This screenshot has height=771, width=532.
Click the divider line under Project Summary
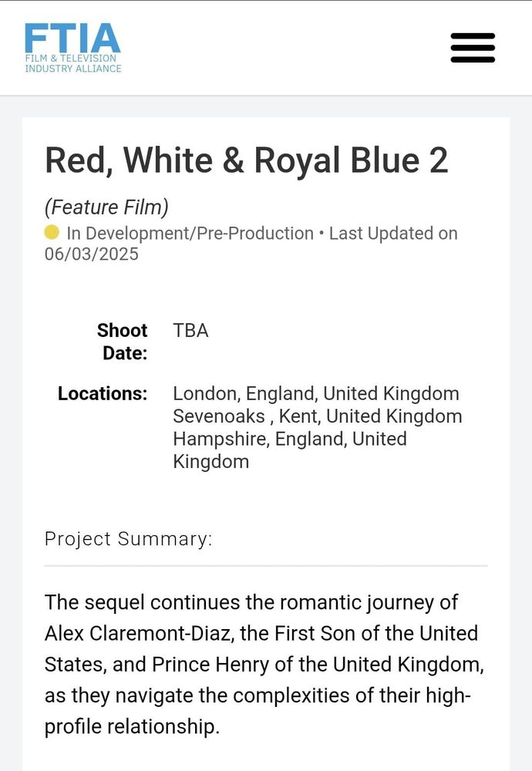click(x=266, y=566)
